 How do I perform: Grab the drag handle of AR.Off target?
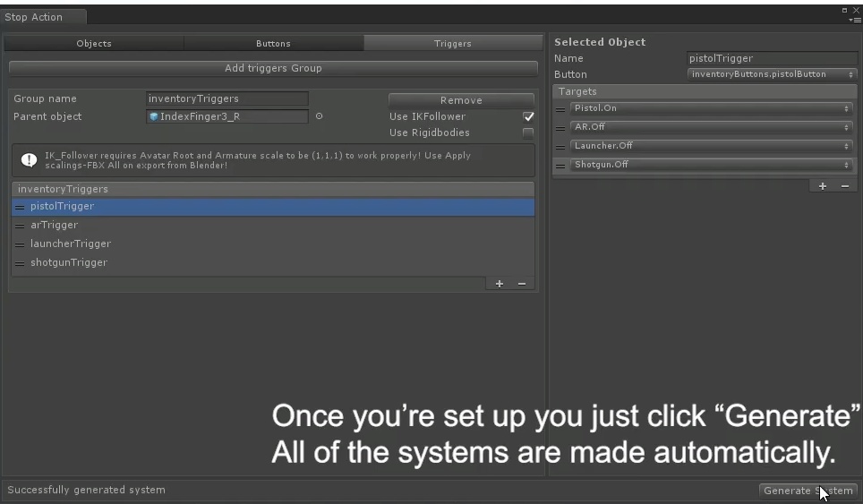pyautogui.click(x=560, y=128)
